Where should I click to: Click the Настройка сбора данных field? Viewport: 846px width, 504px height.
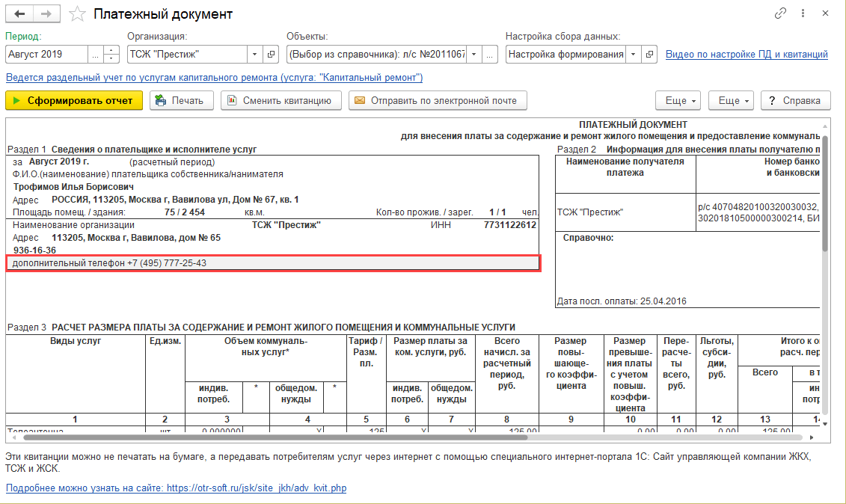566,54
